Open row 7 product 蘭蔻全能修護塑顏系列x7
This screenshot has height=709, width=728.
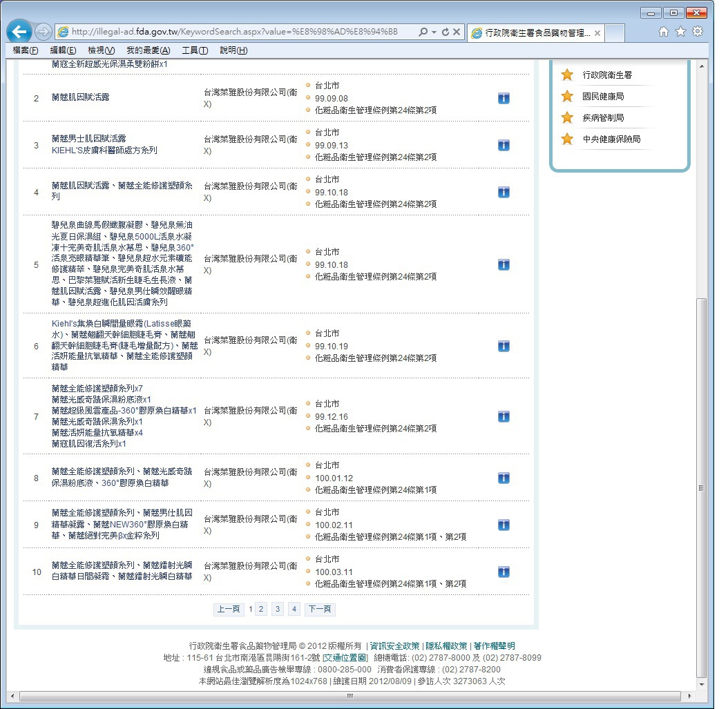click(97, 389)
